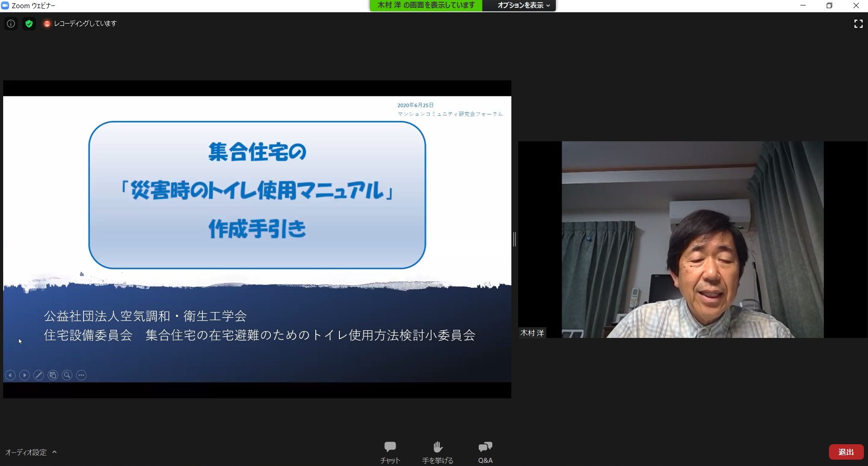Image resolution: width=868 pixels, height=466 pixels.
Task: Minimize the Zoom webinar window
Action: (803, 5)
